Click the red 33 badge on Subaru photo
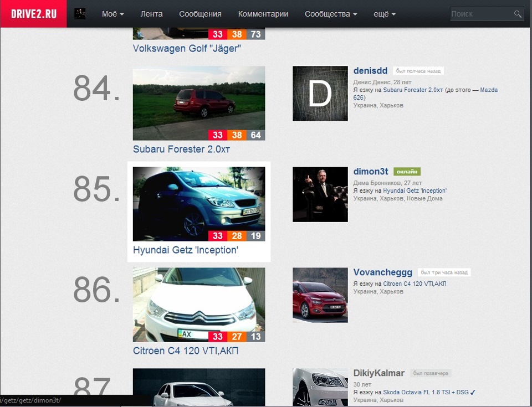This screenshot has width=532, height=407. pos(217,135)
